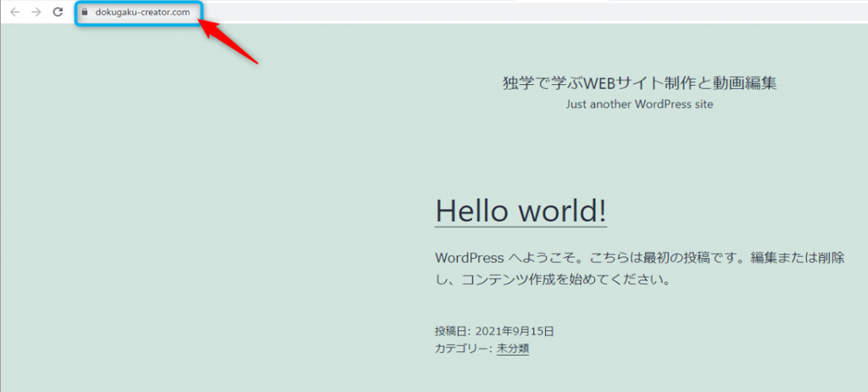Reload the page with the refresh icon
The width and height of the screenshot is (868, 392).
[58, 12]
